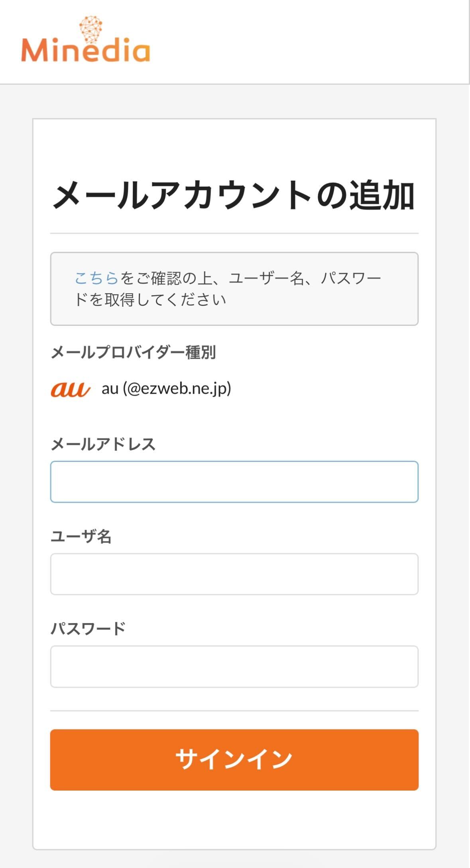Click the メールプロバイダー種別 label

pyautogui.click(x=133, y=352)
